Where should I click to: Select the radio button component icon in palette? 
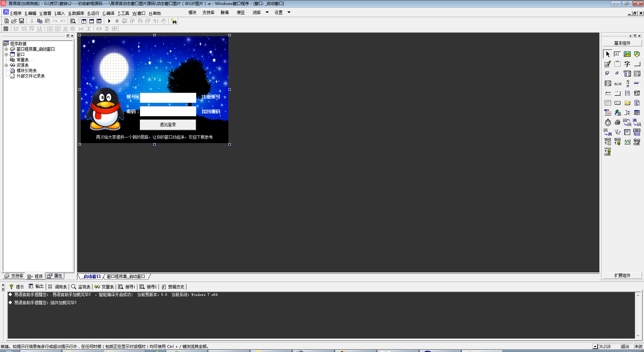coord(617,74)
